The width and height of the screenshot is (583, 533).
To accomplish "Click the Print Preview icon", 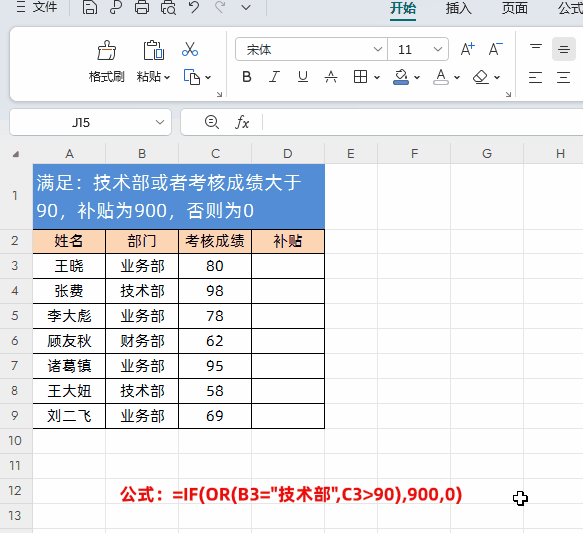I will 168,7.
